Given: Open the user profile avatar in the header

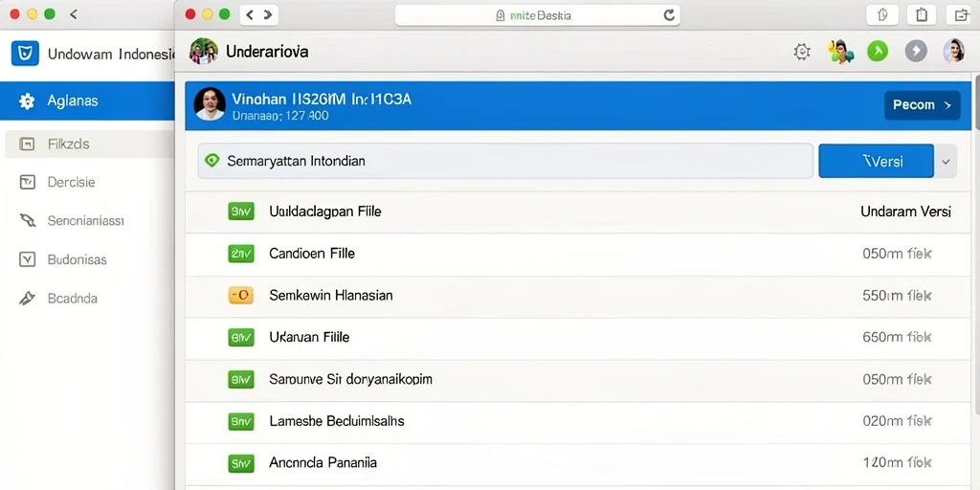Looking at the screenshot, I should [x=953, y=52].
